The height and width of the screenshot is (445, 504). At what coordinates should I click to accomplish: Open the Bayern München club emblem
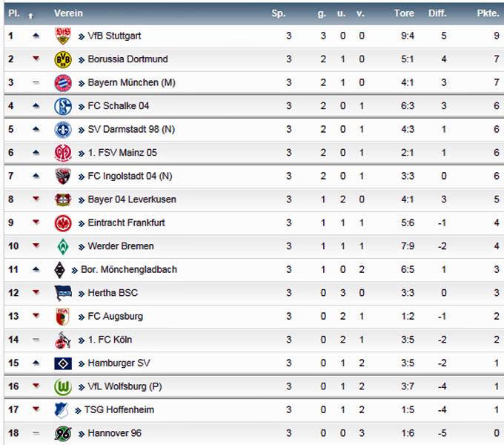(x=63, y=83)
